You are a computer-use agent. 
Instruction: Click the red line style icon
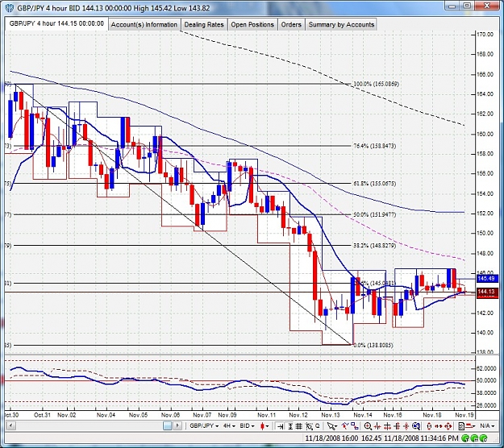tap(471, 426)
